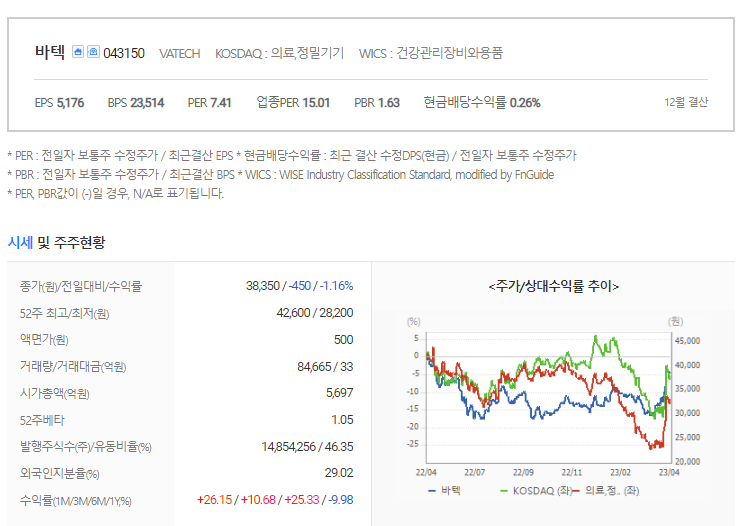Click the PBR and WICS definition footnote line
Screen dimensions: 745x526
pyautogui.click(x=281, y=175)
